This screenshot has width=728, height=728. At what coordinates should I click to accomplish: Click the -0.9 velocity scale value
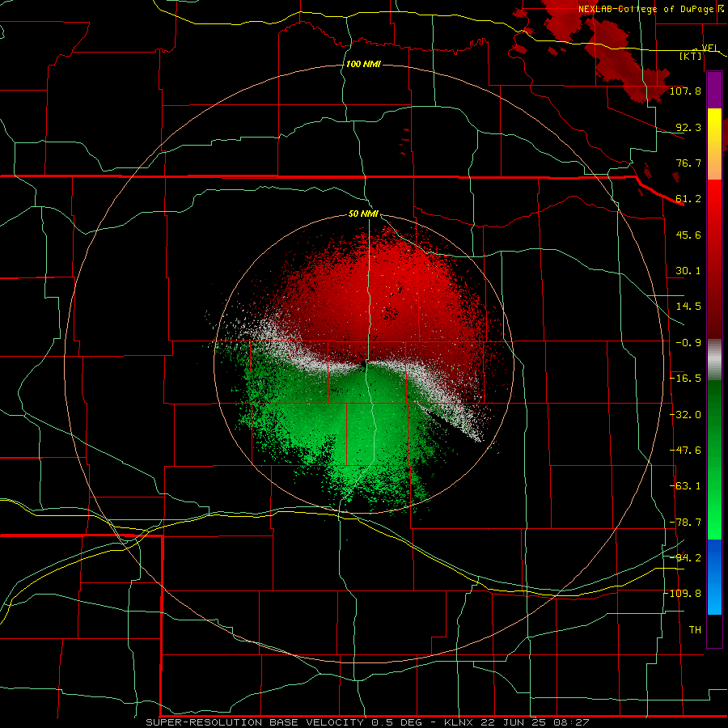point(688,343)
